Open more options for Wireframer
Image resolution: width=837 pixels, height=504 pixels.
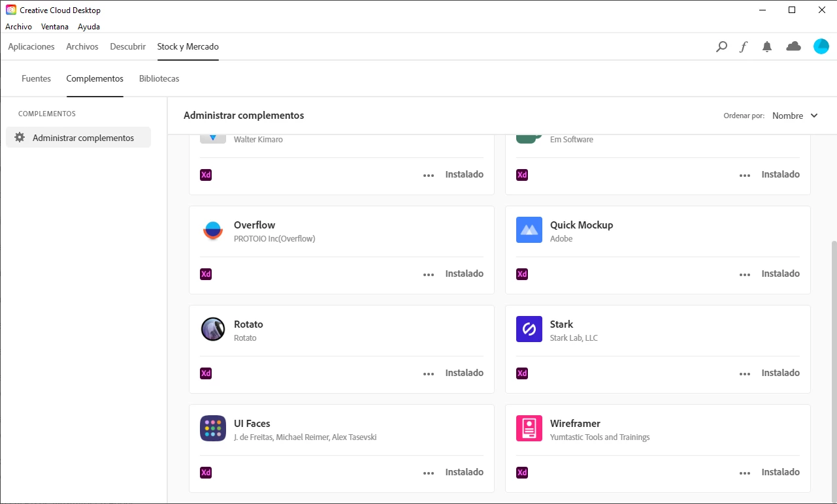745,473
